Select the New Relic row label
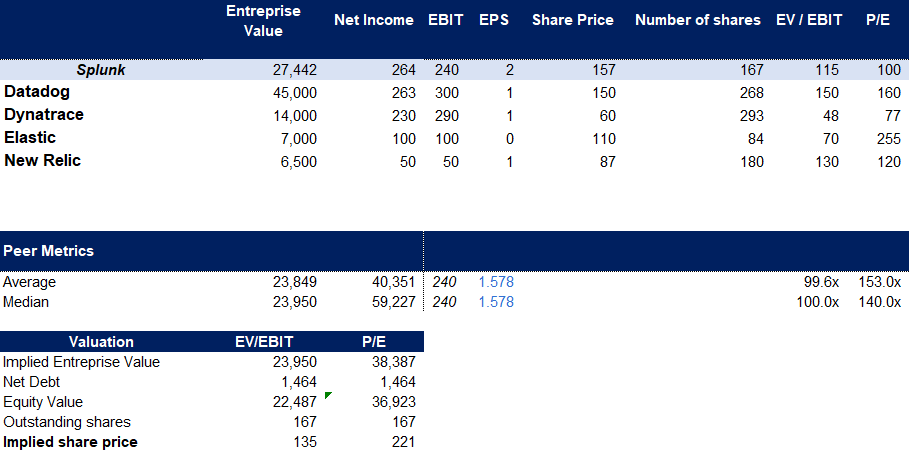Image resolution: width=910 pixels, height=451 pixels. pyautogui.click(x=42, y=161)
